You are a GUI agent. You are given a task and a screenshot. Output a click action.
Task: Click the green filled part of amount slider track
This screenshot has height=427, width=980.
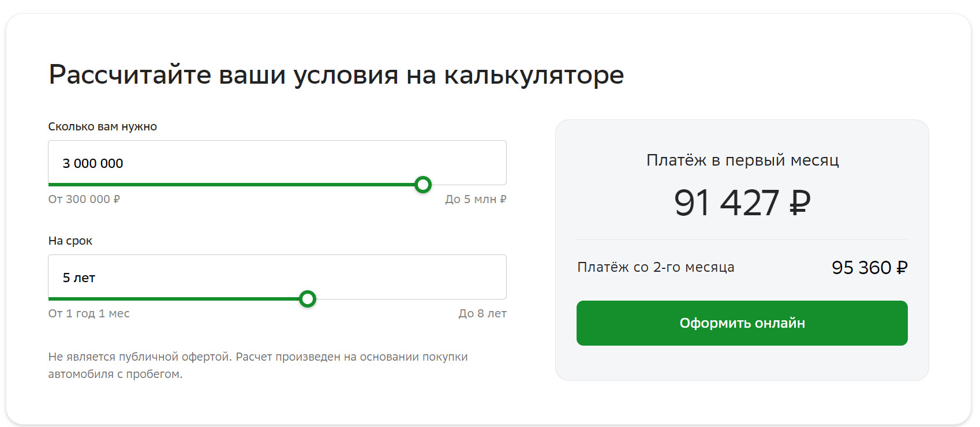231,185
